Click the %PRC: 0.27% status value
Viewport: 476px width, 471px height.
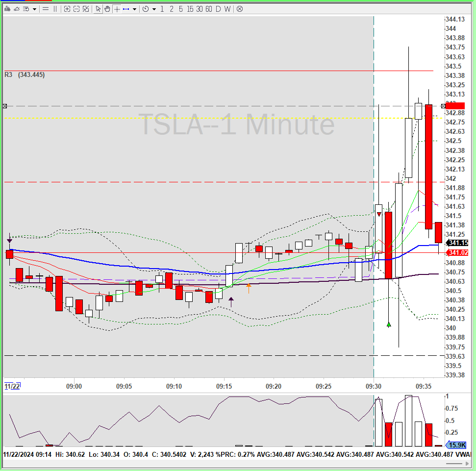click(x=235, y=455)
